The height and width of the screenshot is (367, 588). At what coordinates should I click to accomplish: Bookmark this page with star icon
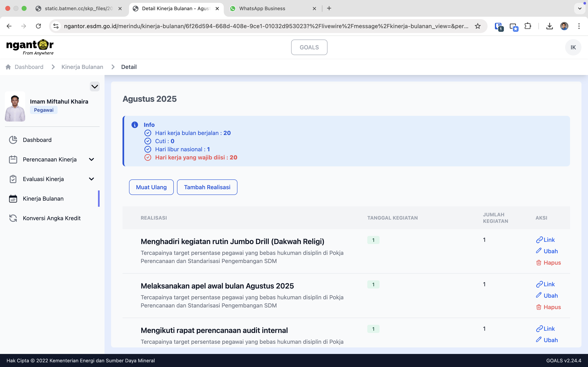(x=478, y=26)
